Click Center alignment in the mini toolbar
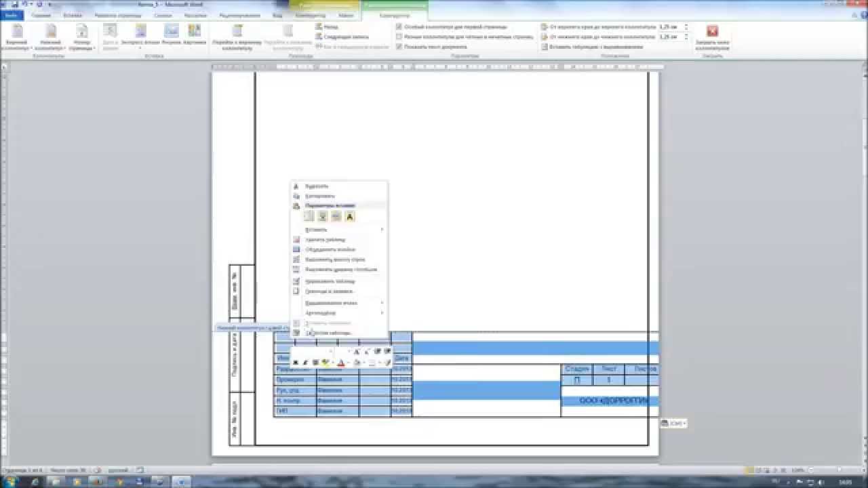 point(315,363)
